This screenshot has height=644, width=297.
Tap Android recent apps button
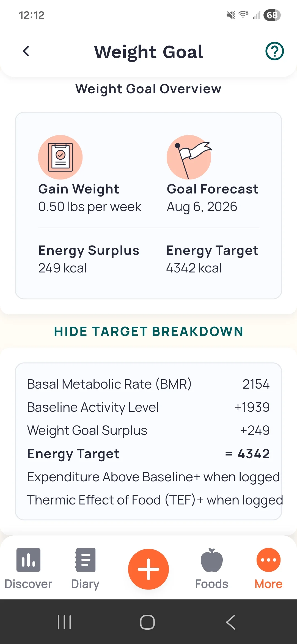[64, 622]
